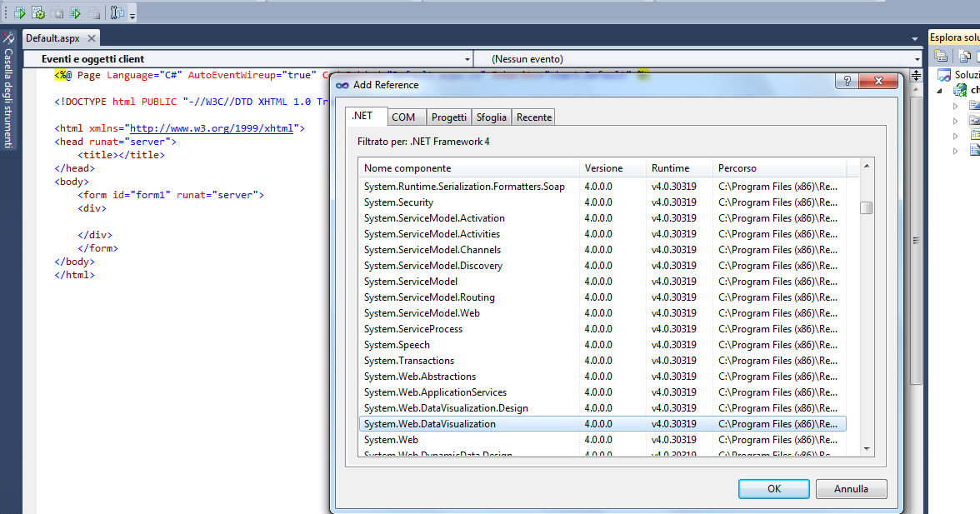Click the w3.org xhtml link in code
Image resolution: width=980 pixels, height=514 pixels.
[212, 128]
